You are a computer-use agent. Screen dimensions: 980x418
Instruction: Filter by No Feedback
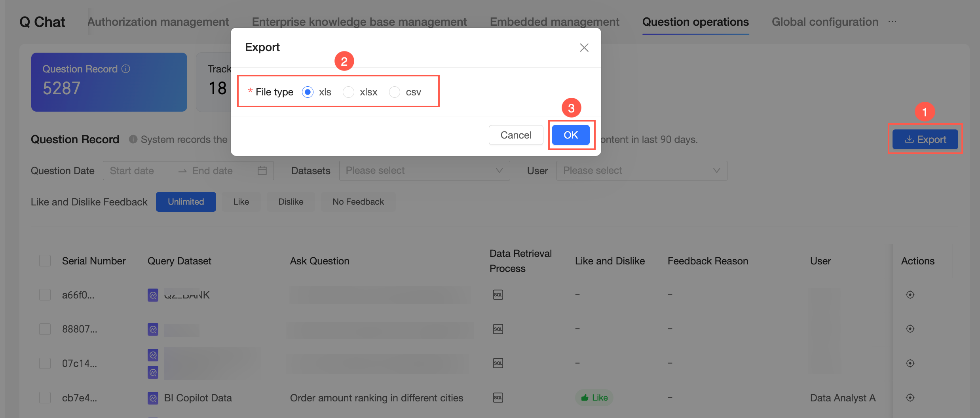click(358, 202)
